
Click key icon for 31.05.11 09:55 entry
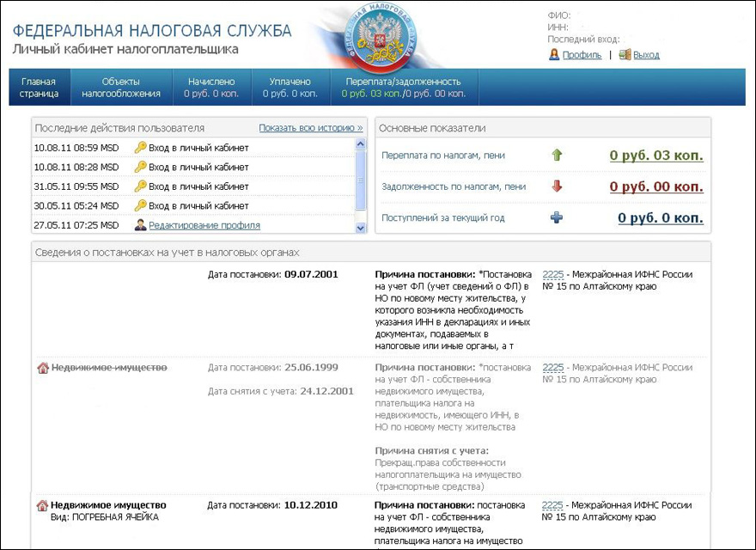pyautogui.click(x=141, y=186)
